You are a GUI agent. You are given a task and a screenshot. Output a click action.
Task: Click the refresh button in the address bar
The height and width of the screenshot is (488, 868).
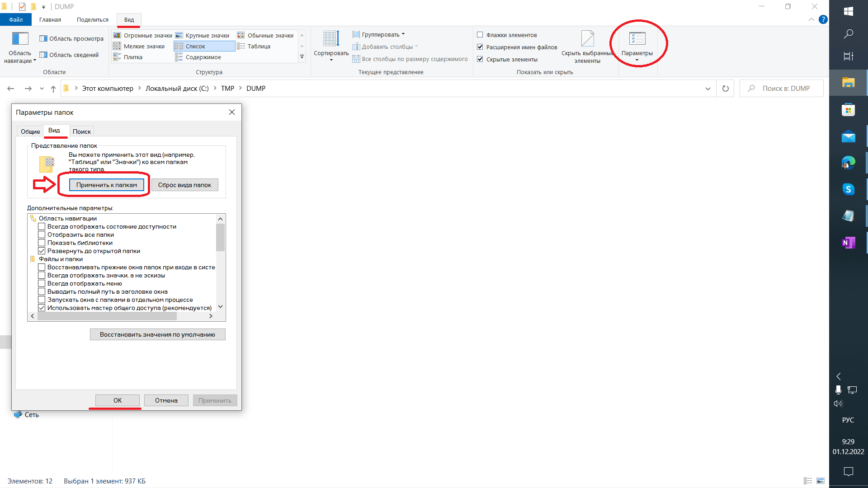726,89
